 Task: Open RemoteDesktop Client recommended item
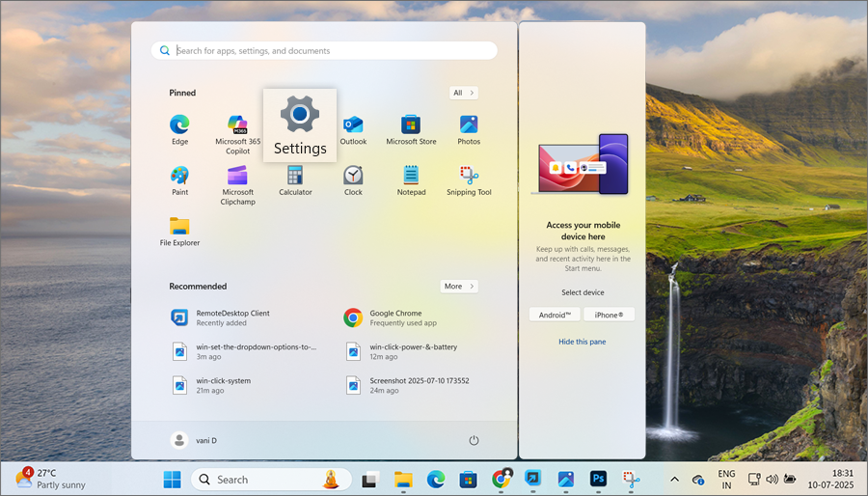click(x=231, y=317)
